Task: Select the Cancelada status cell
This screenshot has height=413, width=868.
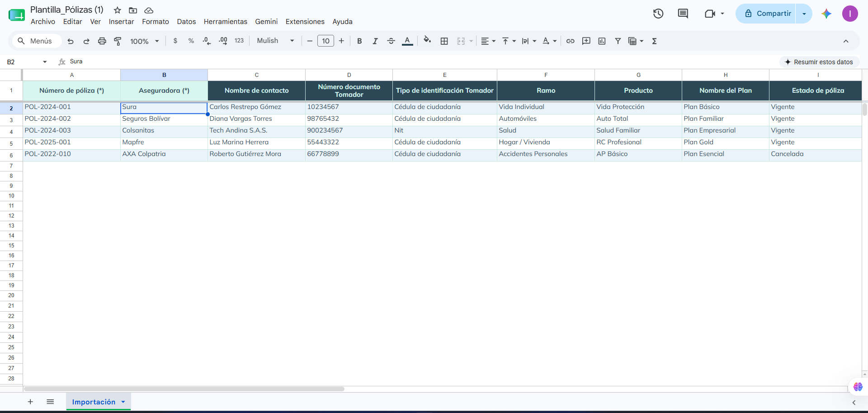Action: click(x=815, y=154)
